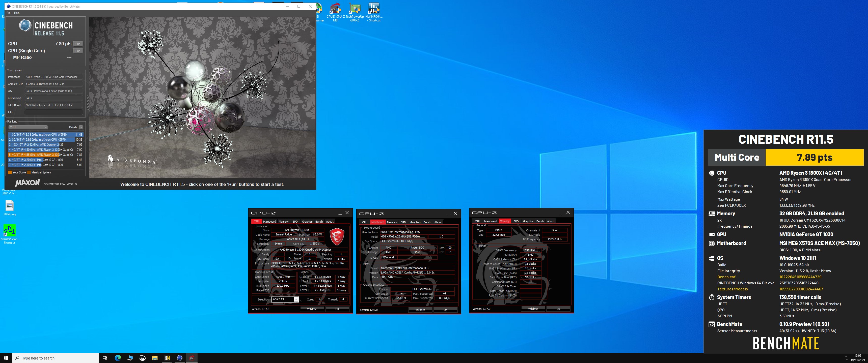Open the Help menu in Cinebench
This screenshot has height=363, width=868.
[x=17, y=13]
